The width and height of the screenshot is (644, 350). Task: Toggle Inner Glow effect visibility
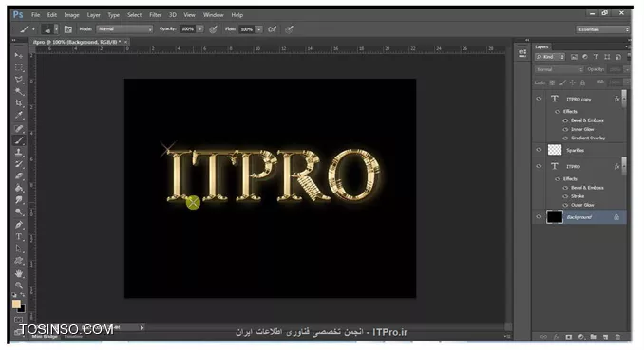pos(565,129)
